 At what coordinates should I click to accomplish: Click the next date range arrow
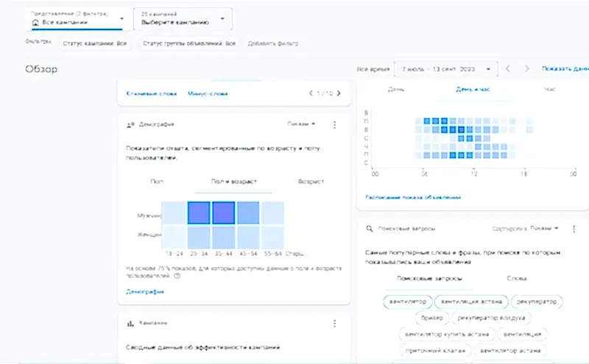pos(526,68)
